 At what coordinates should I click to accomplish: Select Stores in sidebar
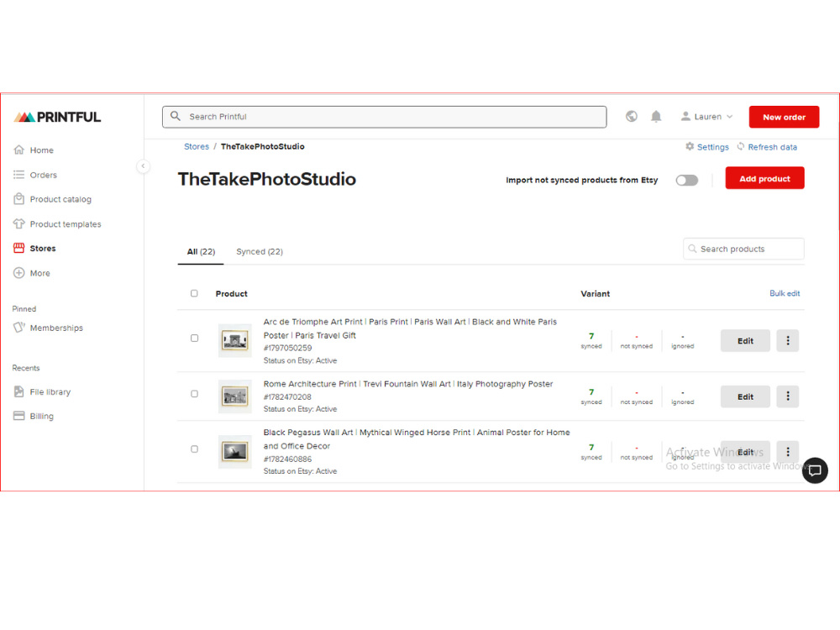34,248
